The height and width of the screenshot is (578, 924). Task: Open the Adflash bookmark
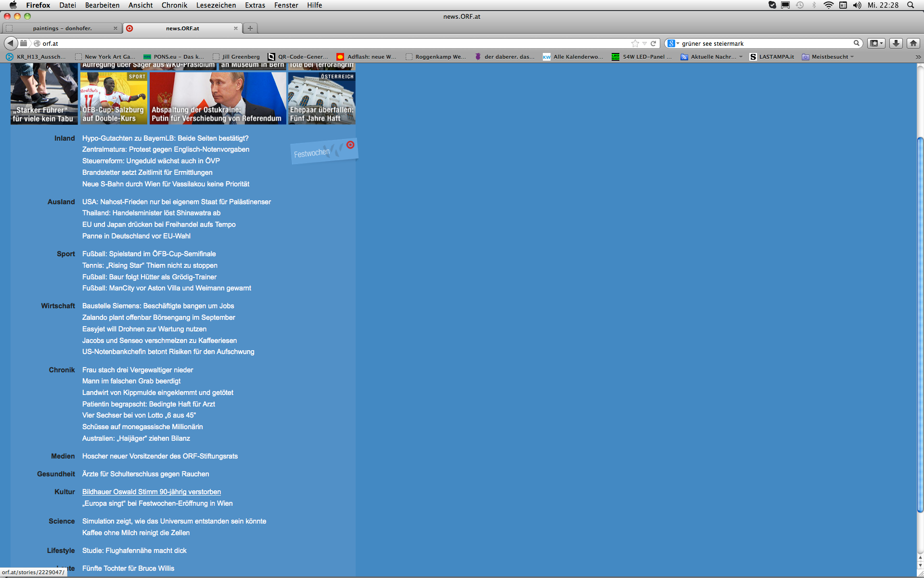pyautogui.click(x=366, y=57)
